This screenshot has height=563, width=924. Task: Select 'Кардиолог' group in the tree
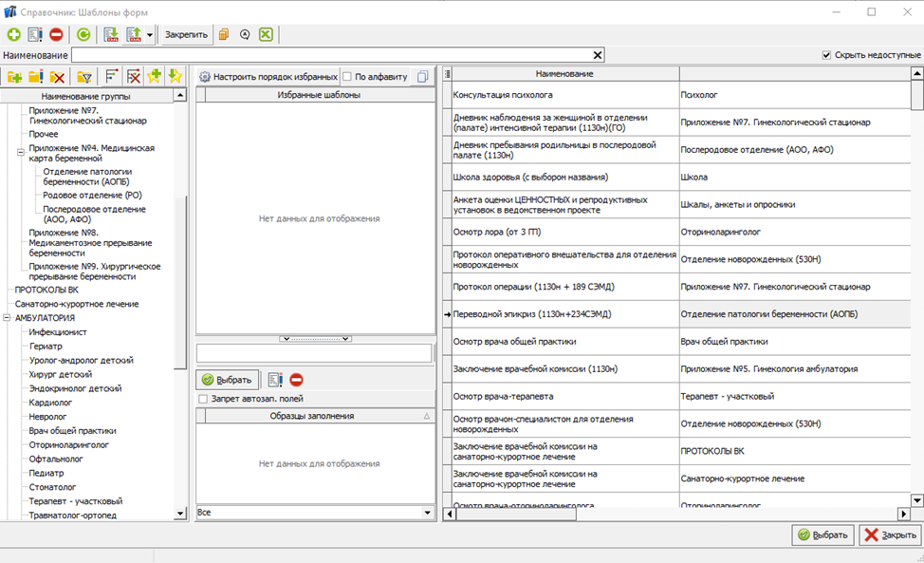coord(51,403)
